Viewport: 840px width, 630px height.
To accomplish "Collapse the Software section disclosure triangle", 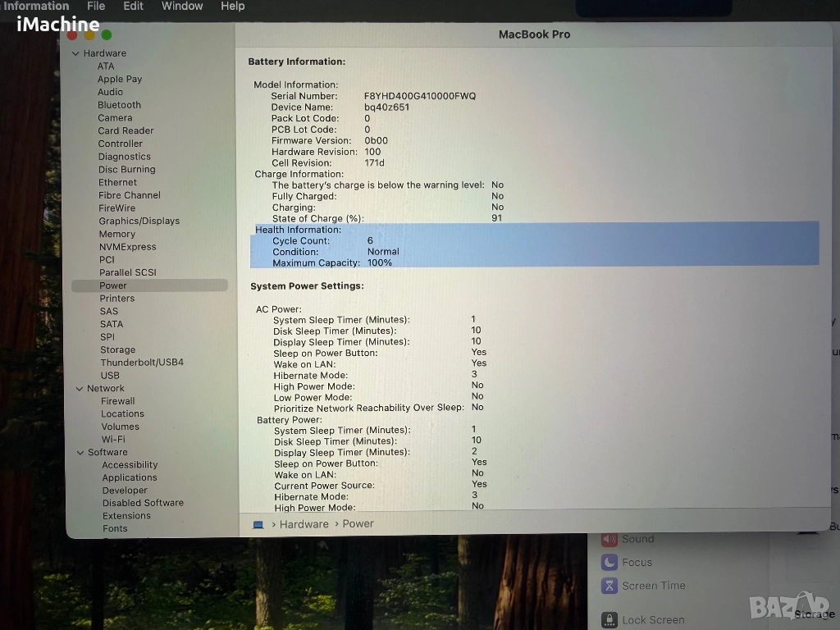I will click(x=80, y=453).
